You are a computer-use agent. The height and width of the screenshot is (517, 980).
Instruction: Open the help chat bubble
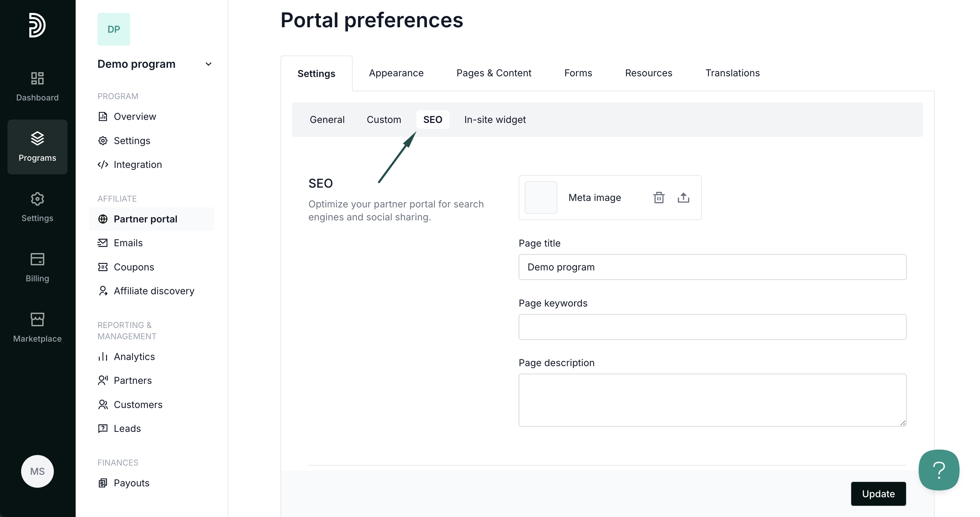click(938, 470)
